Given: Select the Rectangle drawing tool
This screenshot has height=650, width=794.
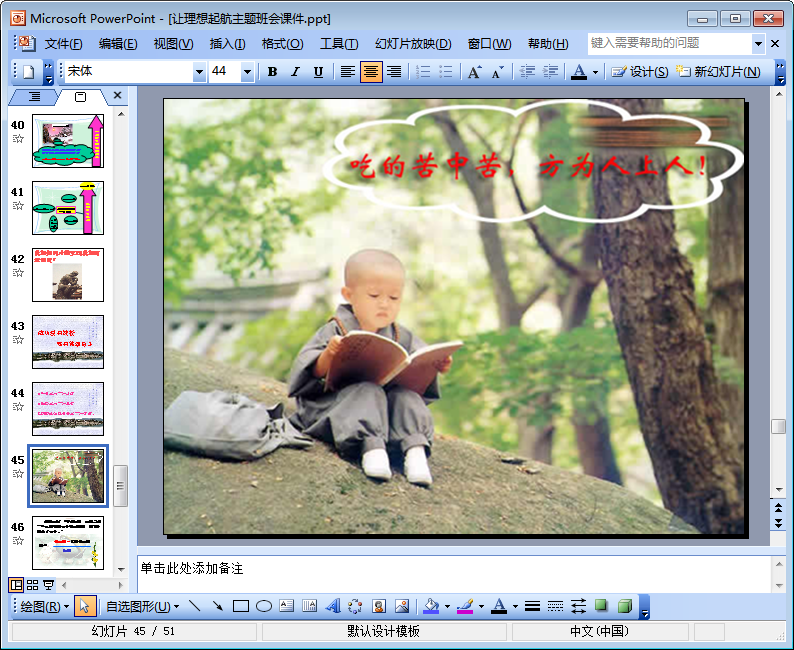Looking at the screenshot, I should (241, 606).
